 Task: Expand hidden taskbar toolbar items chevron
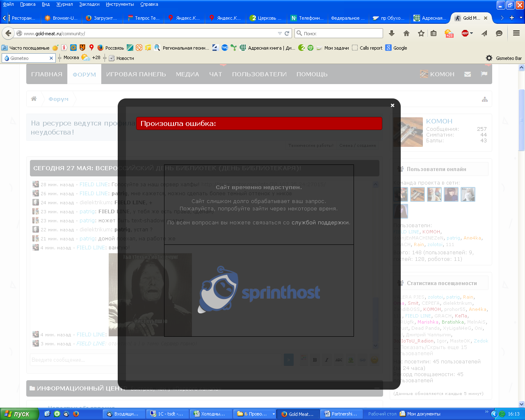487,412
